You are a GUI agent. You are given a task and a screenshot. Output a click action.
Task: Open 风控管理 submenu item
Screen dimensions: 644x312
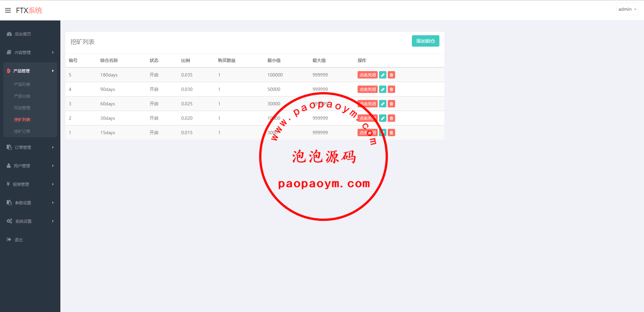pos(22,108)
